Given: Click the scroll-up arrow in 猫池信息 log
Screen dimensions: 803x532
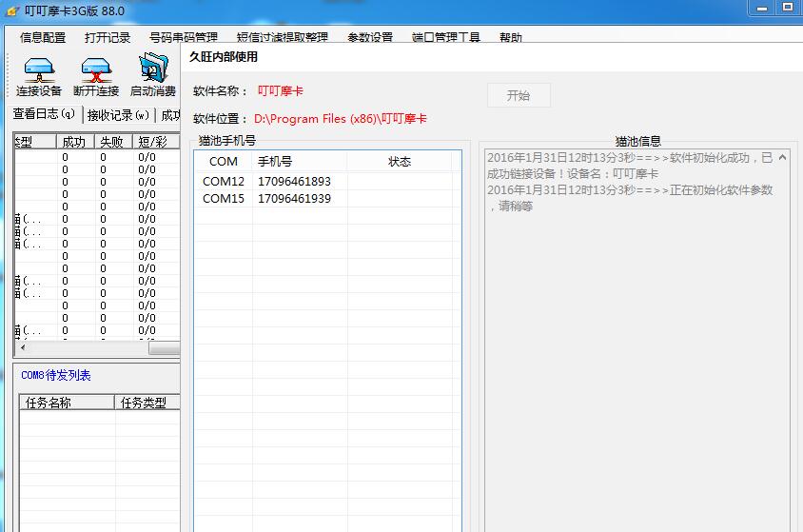Looking at the screenshot, I should click(782, 158).
